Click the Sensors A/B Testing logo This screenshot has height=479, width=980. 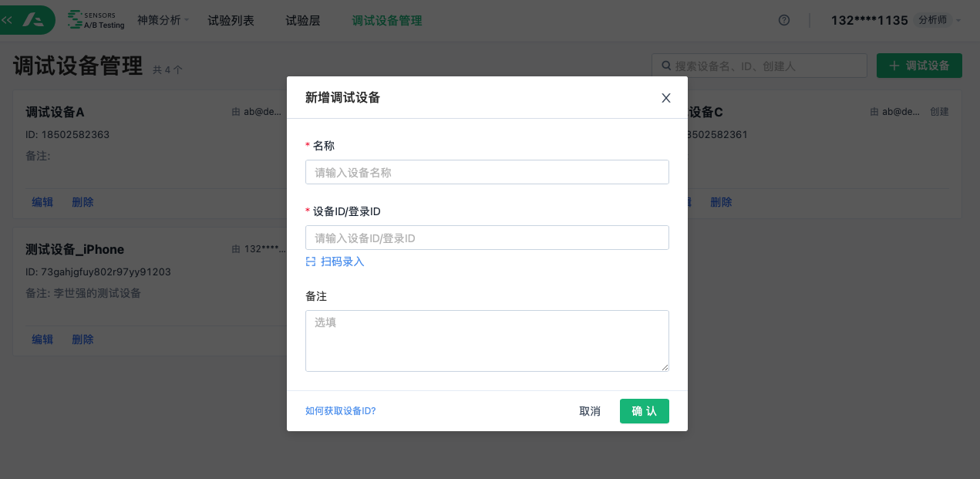(x=96, y=20)
